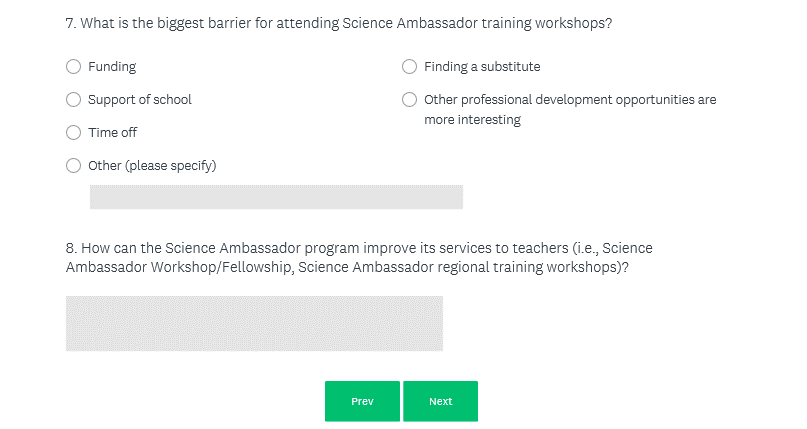Click the text field under 'Other (please specify)'
807x429 pixels.
[276, 197]
